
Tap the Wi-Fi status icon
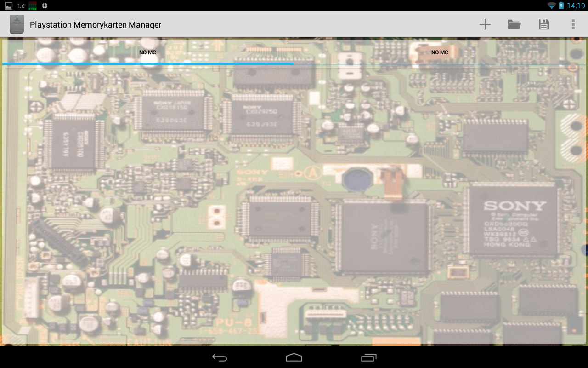tap(551, 6)
